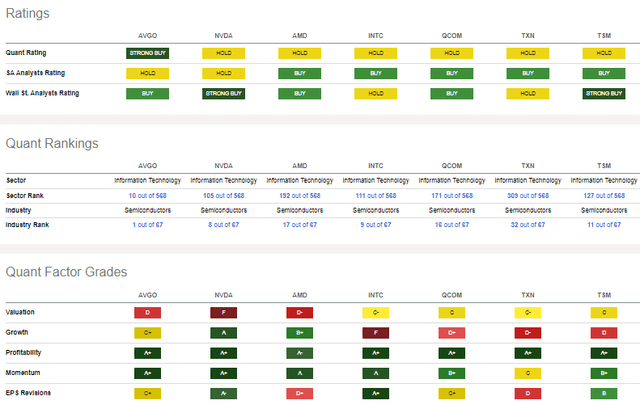The height and width of the screenshot is (413, 640).
Task: Open the '10 out of 568' sector rank link
Action: point(147,195)
